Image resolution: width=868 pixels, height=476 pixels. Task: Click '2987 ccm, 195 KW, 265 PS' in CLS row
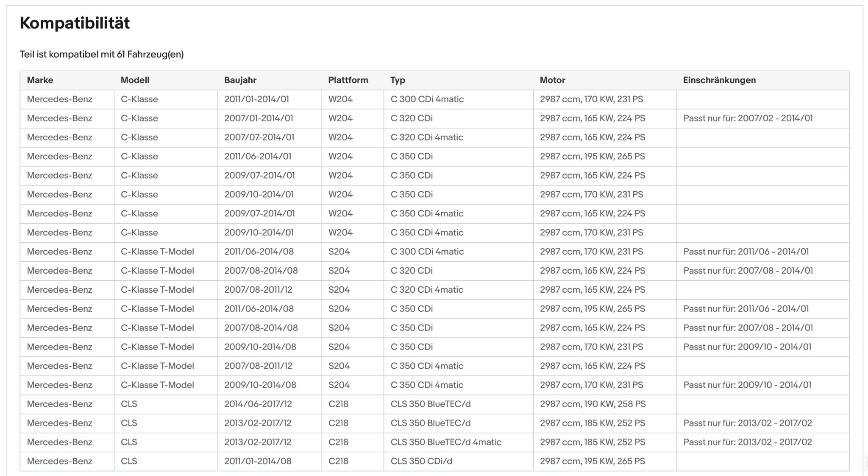pyautogui.click(x=593, y=461)
